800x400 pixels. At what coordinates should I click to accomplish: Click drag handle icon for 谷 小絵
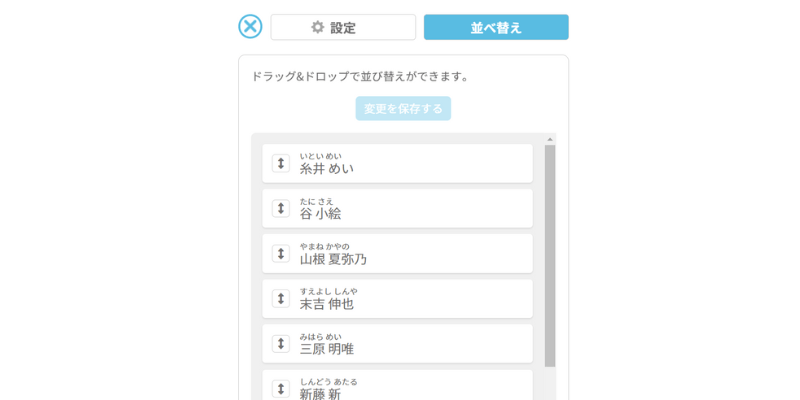pyautogui.click(x=281, y=208)
